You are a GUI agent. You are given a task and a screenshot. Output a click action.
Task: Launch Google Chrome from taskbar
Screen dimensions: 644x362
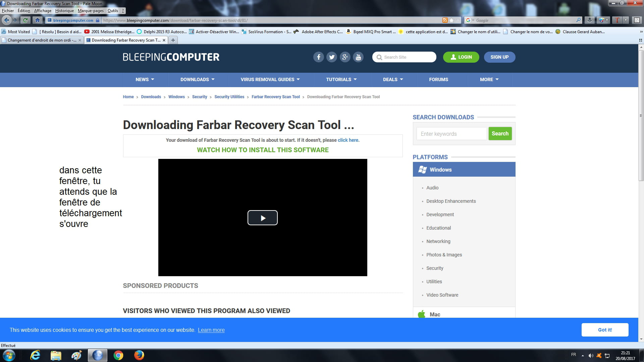(118, 355)
